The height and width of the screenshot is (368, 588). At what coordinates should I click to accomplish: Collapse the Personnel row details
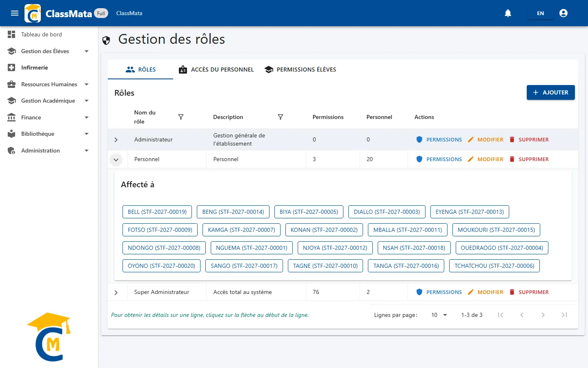(x=116, y=159)
